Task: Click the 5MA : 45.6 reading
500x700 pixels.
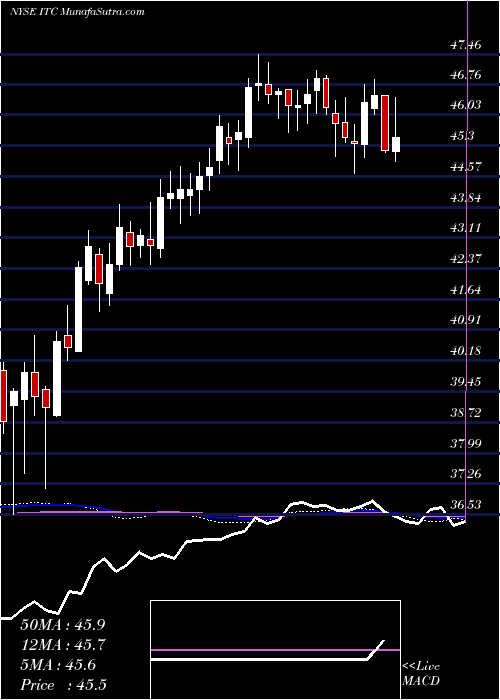Action: pyautogui.click(x=58, y=665)
